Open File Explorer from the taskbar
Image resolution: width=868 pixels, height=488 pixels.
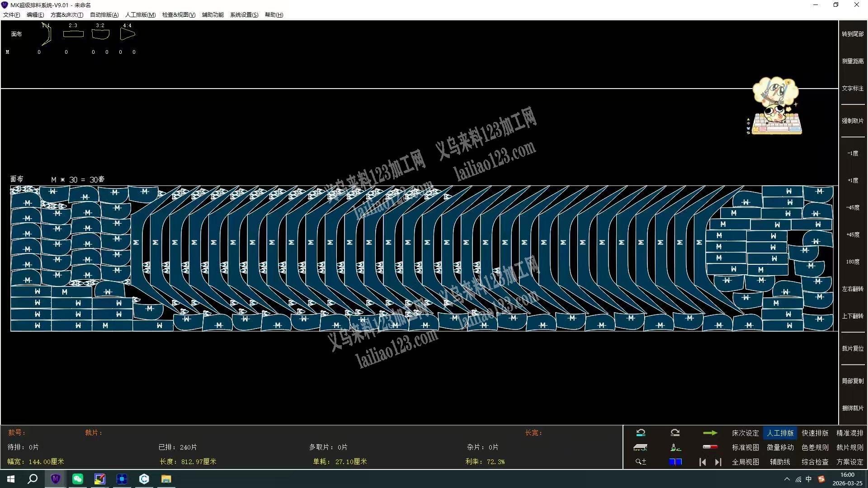(166, 479)
